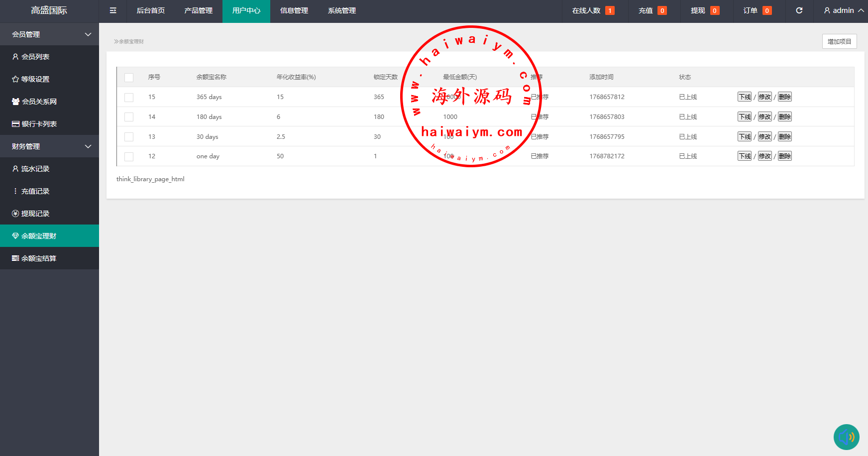Viewport: 868px width, 456px height.
Task: Click the refresh icon in top bar
Action: tap(799, 10)
